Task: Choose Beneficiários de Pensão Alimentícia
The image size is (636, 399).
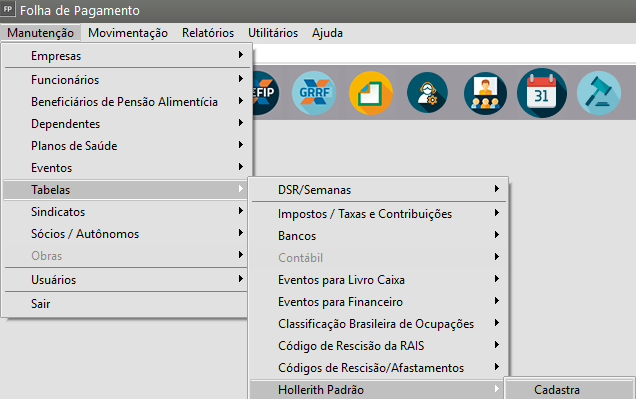Action: tap(126, 101)
